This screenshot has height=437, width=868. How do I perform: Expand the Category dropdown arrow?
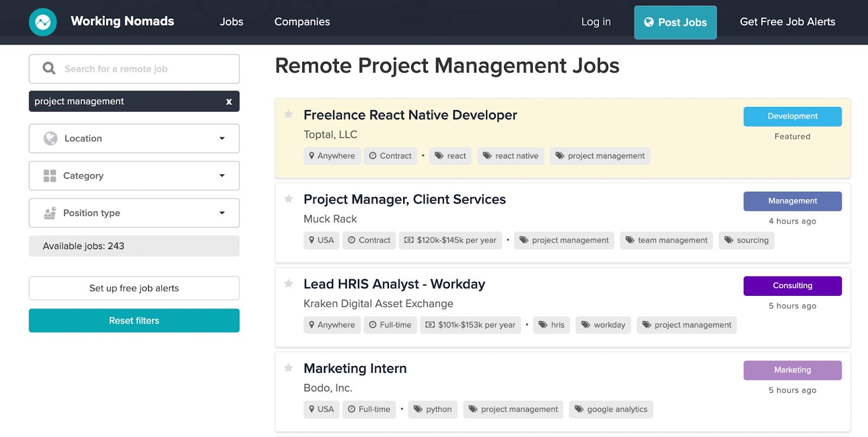point(222,176)
